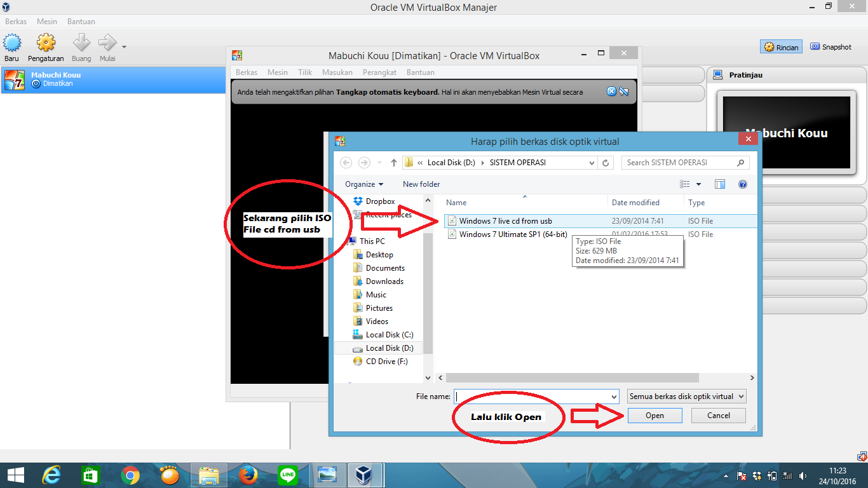Launch Internet Explorer from the taskbar

(51, 475)
